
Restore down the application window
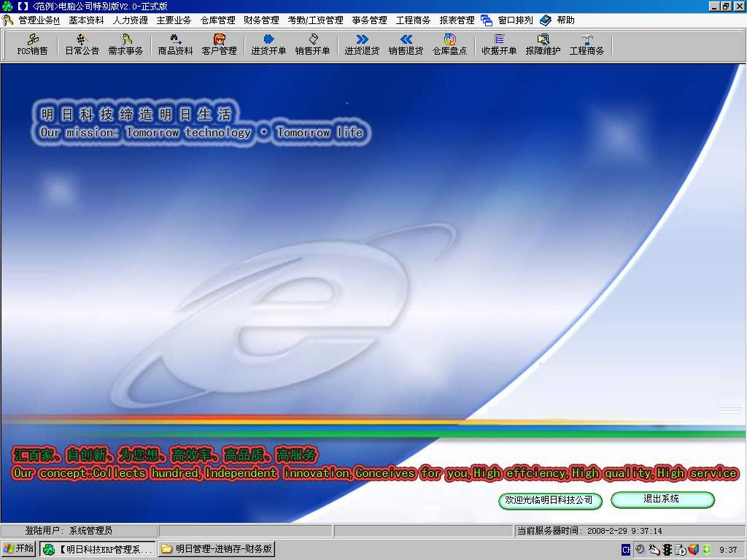pos(726,6)
